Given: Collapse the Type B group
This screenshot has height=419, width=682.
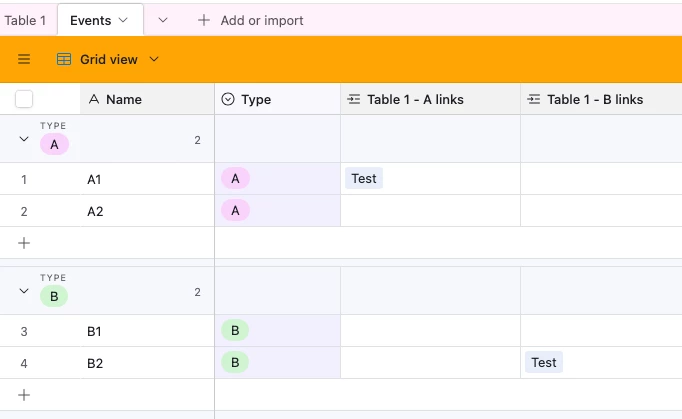Looking at the screenshot, I should 24,291.
